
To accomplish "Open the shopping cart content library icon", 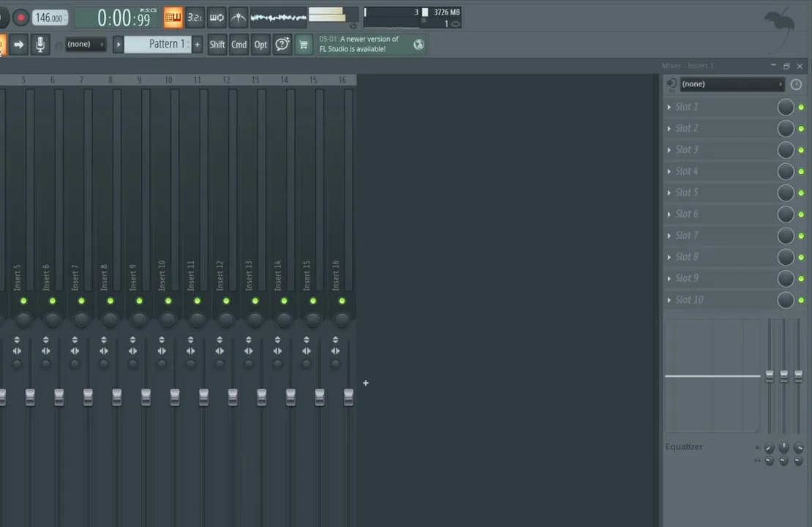I will click(304, 45).
